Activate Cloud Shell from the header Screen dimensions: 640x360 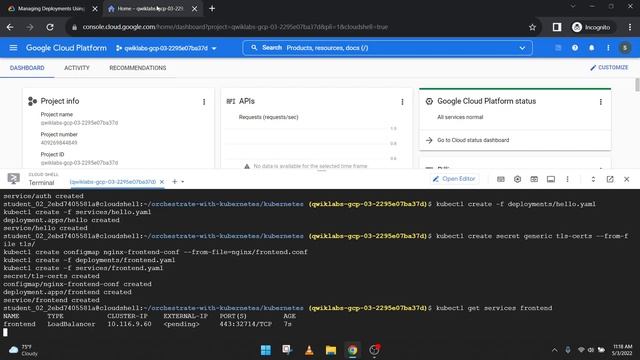[x=558, y=48]
